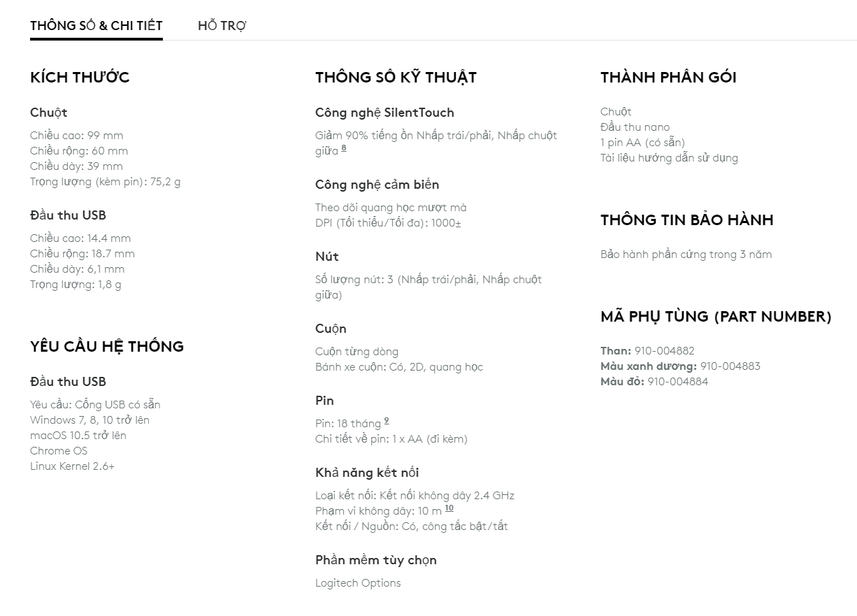This screenshot has height=616, width=857.
Task: Click the Khả năng kết nối subheading
Action: click(367, 473)
